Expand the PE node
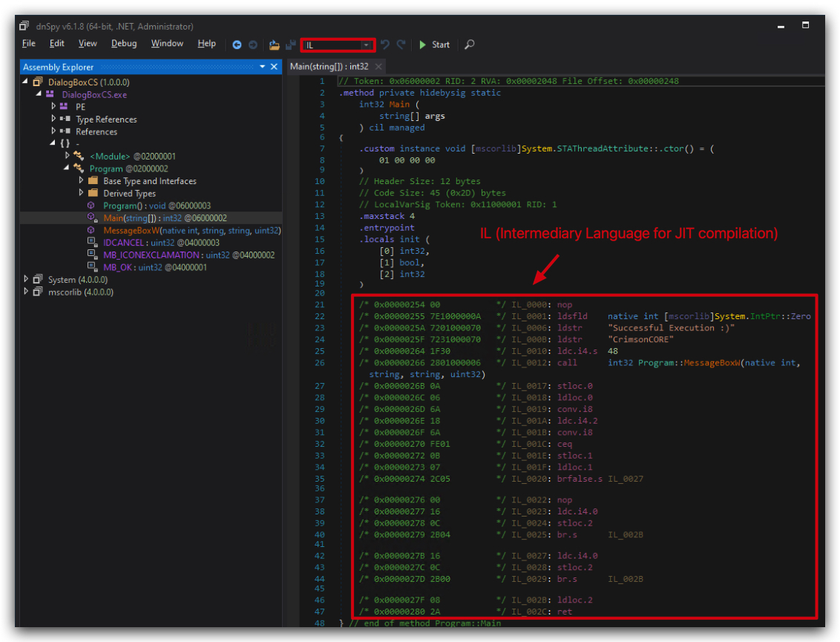Screen dimensions: 840x642 [53, 106]
